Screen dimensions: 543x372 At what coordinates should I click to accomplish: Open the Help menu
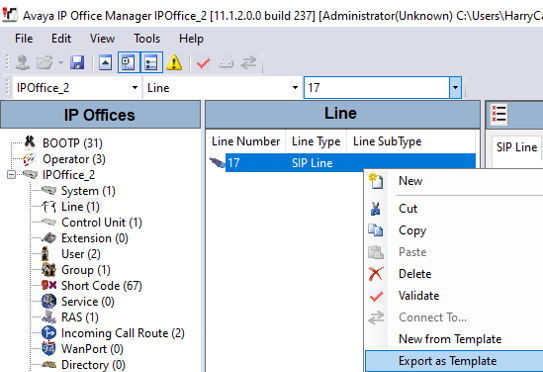point(191,38)
